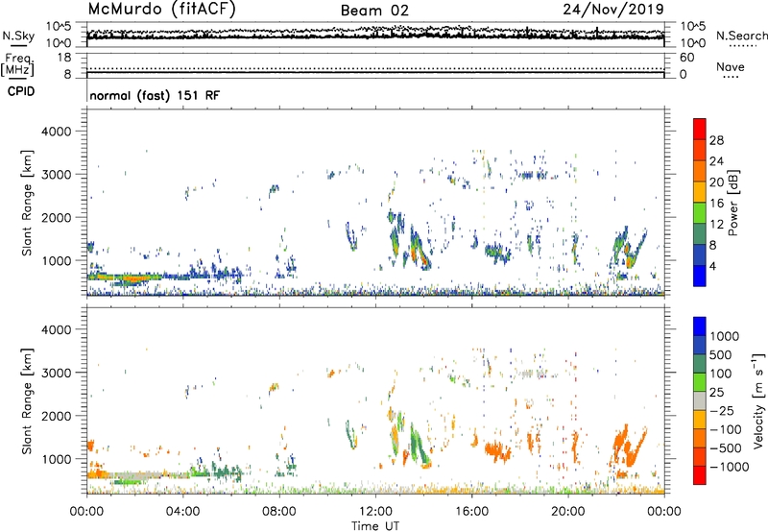Click the red top of power colorbar
The width and height of the screenshot is (768, 532).
click(700, 129)
